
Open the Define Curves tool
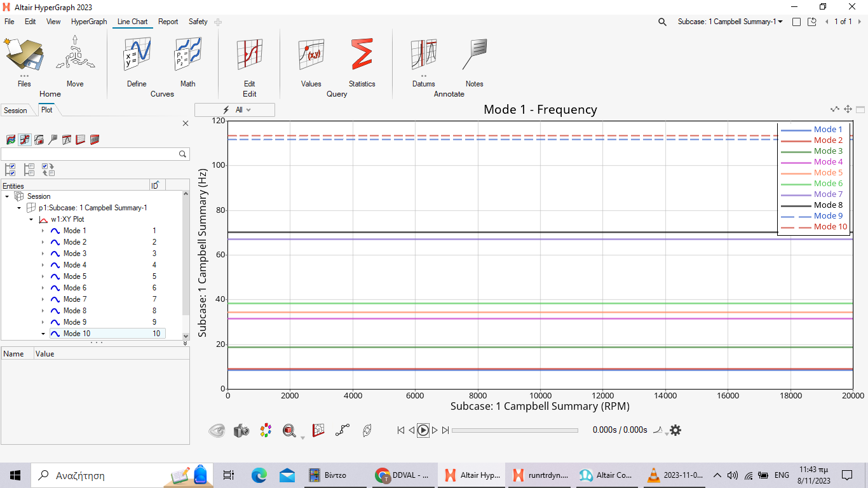coord(137,62)
